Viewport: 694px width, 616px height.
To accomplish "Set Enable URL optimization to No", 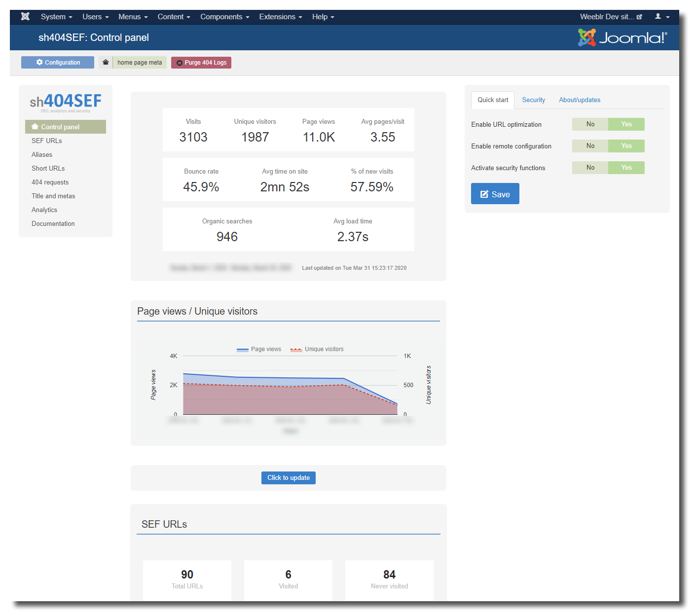I will [590, 124].
